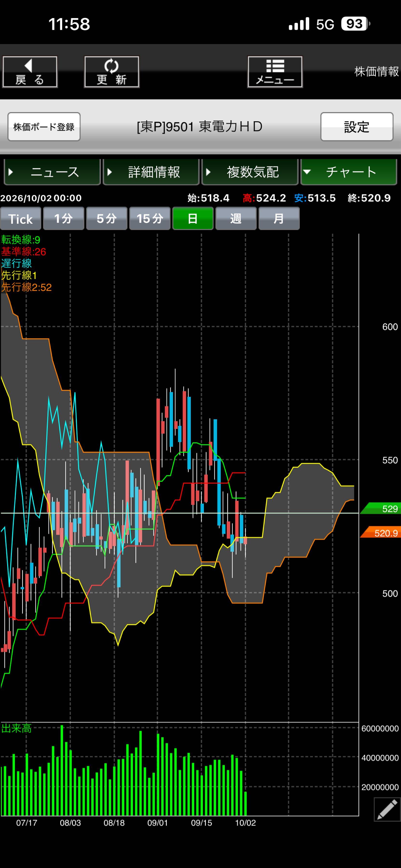Tap the green 529 price marker
Screen dimensions: 401x868
pyautogui.click(x=381, y=509)
